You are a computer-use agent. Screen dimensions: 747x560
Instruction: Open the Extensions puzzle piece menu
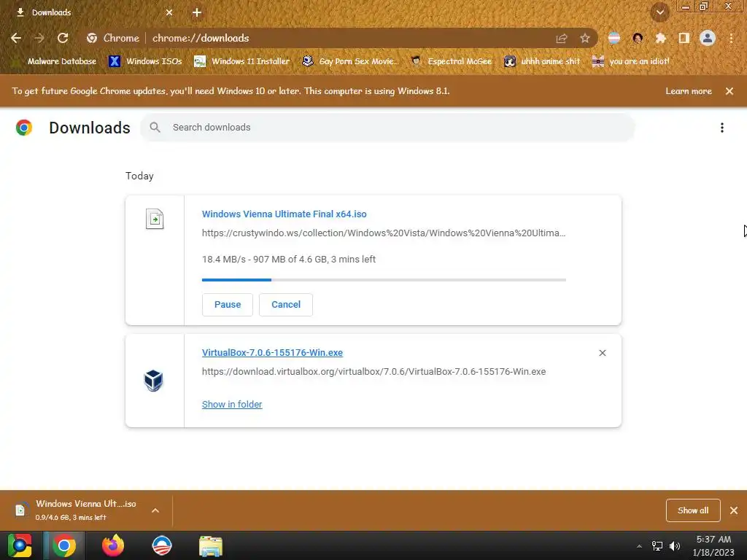[x=660, y=38]
